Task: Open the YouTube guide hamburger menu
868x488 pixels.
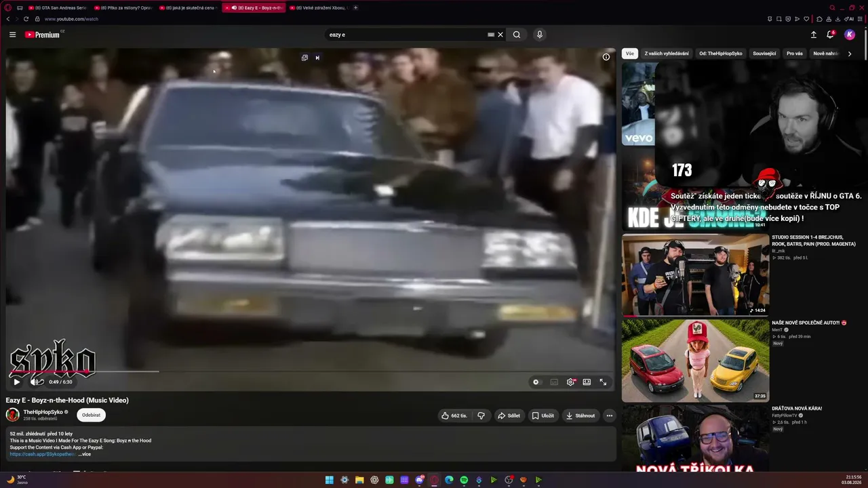Action: tap(12, 35)
